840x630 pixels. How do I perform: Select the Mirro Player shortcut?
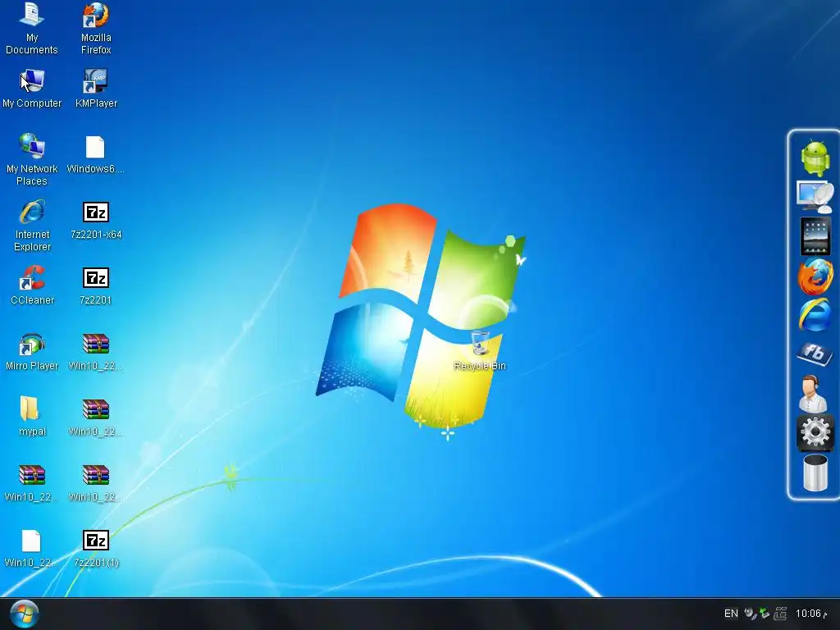point(32,351)
